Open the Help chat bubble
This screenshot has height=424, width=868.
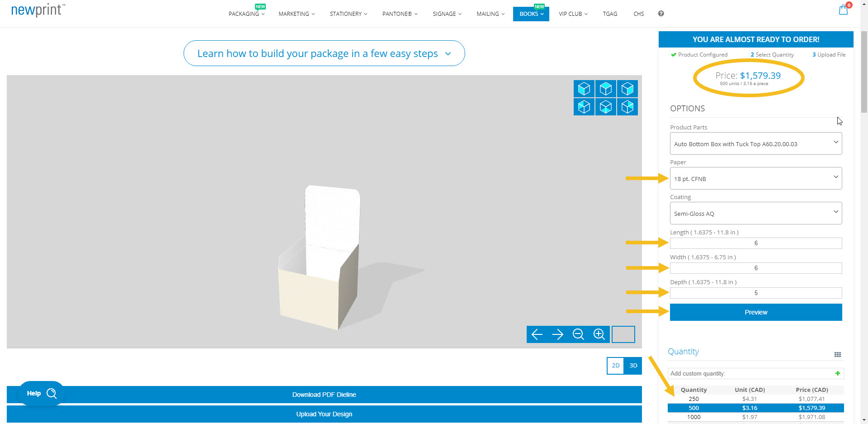pos(42,393)
